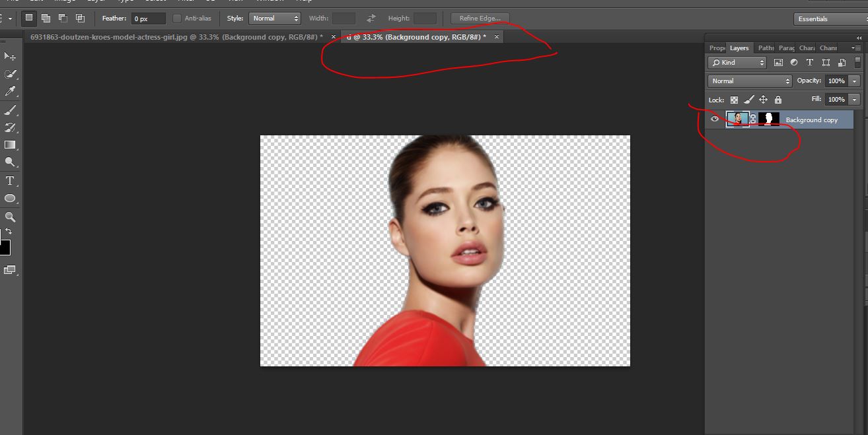This screenshot has height=435, width=868.
Task: Toggle visibility of Background copy layer
Action: point(715,119)
